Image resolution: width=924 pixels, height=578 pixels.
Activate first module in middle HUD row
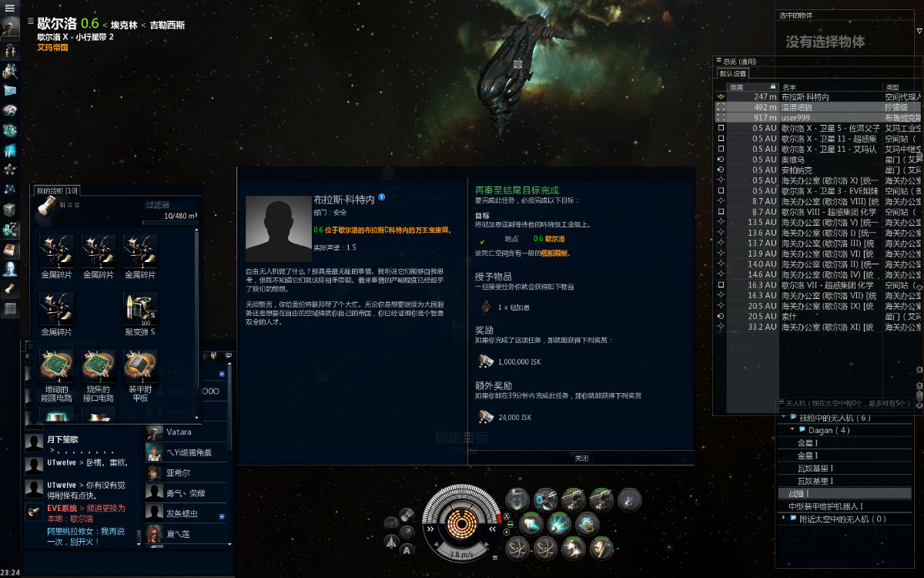pos(531,524)
